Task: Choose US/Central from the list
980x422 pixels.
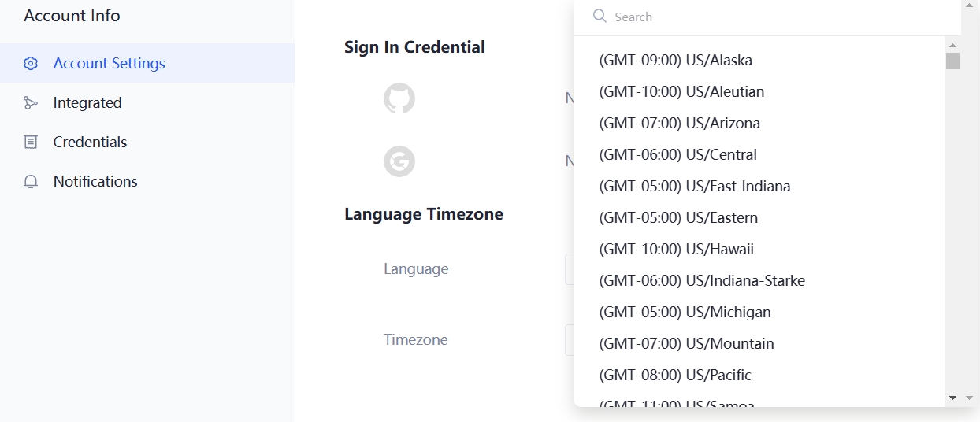Action: (677, 155)
